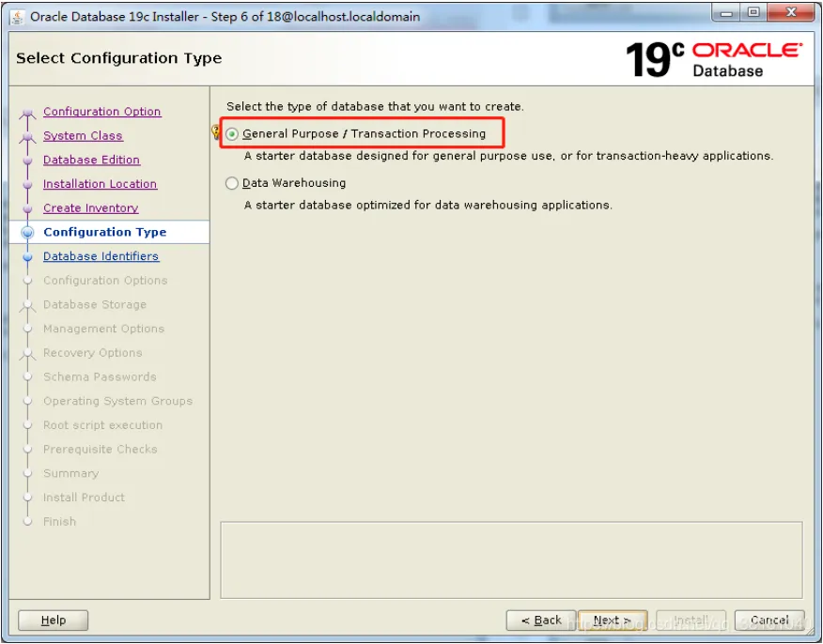The width and height of the screenshot is (823, 644).
Task: Click the disabled Finish step
Action: pyautogui.click(x=60, y=521)
